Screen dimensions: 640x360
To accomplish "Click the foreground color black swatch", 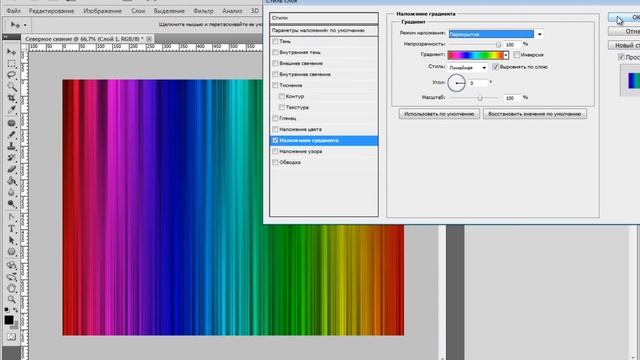I will point(9,320).
